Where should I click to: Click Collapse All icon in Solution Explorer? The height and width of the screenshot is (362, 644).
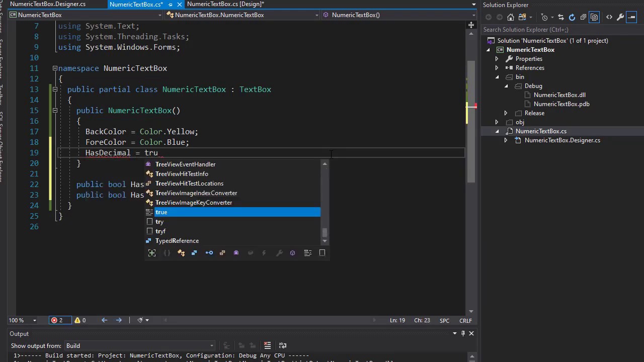(x=583, y=17)
